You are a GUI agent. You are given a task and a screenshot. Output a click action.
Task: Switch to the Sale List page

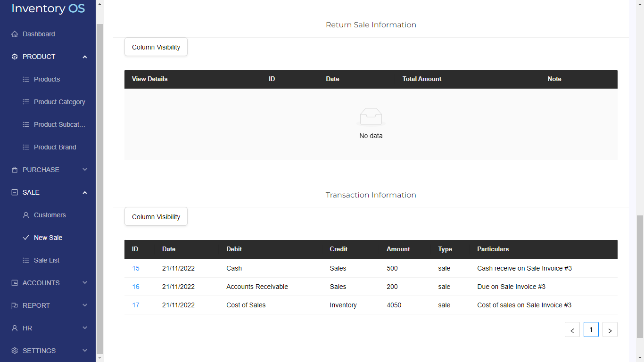tap(47, 260)
